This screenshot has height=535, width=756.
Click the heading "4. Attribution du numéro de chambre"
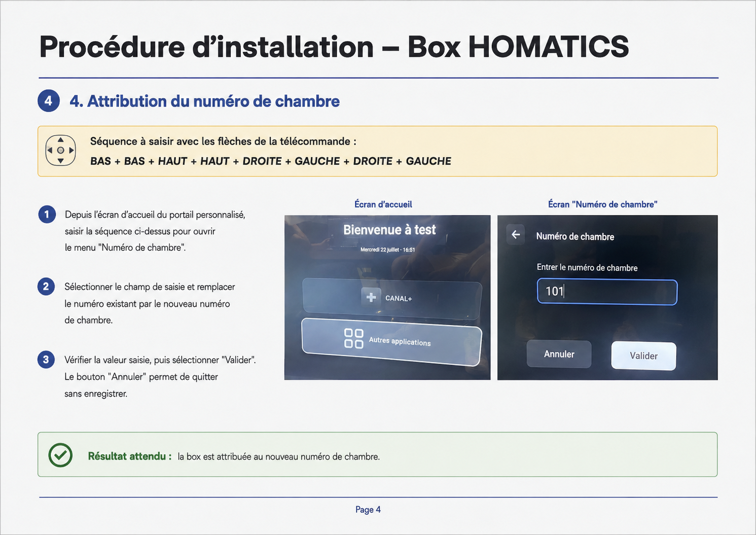tap(204, 101)
